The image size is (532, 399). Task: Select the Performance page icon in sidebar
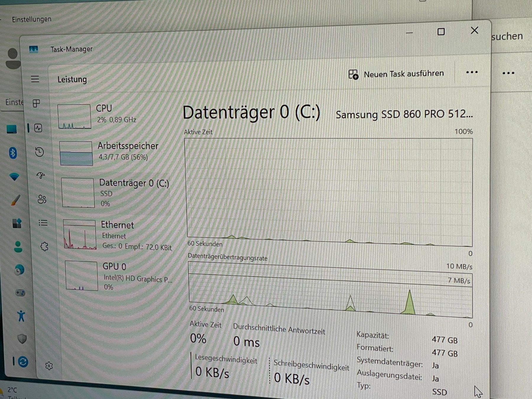click(38, 128)
